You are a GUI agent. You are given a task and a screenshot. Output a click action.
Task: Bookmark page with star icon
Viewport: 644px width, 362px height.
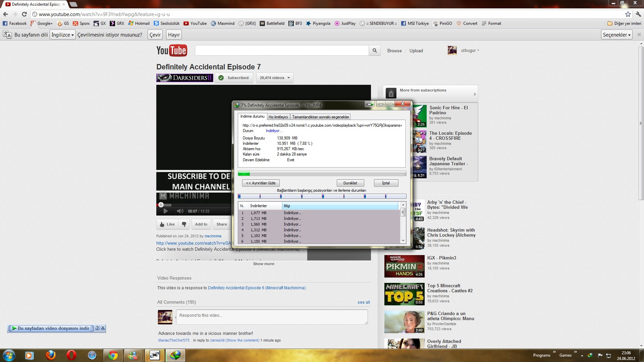pos(628,14)
